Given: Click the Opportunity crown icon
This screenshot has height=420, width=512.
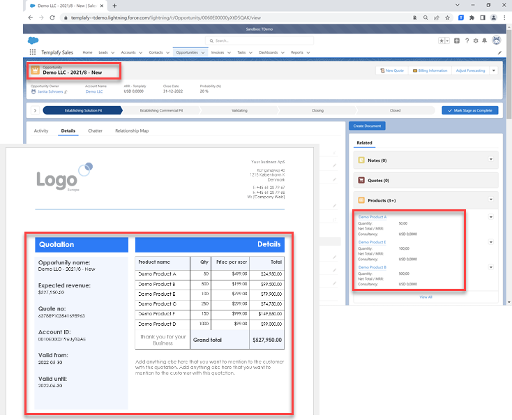Looking at the screenshot, I should coord(35,70).
